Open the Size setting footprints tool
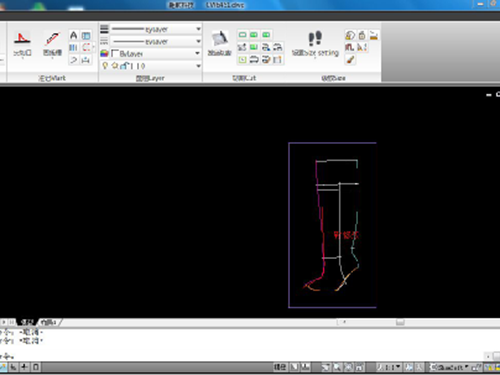 click(x=315, y=43)
